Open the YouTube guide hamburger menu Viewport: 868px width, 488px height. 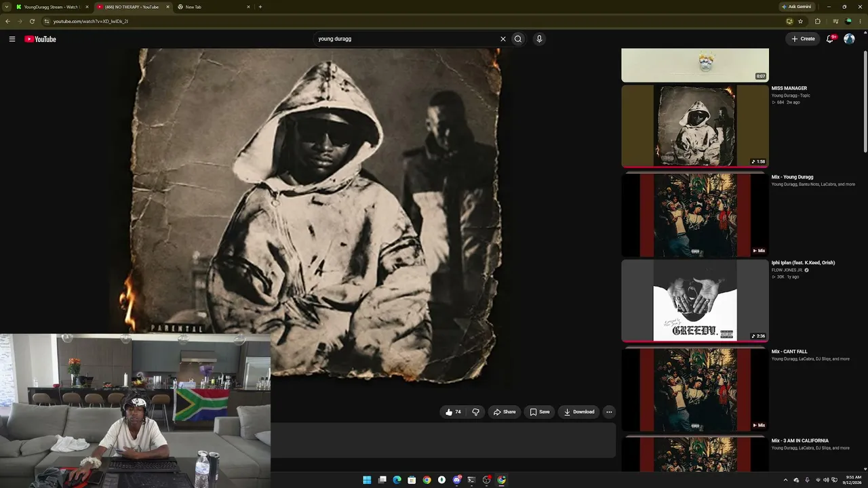click(x=12, y=39)
